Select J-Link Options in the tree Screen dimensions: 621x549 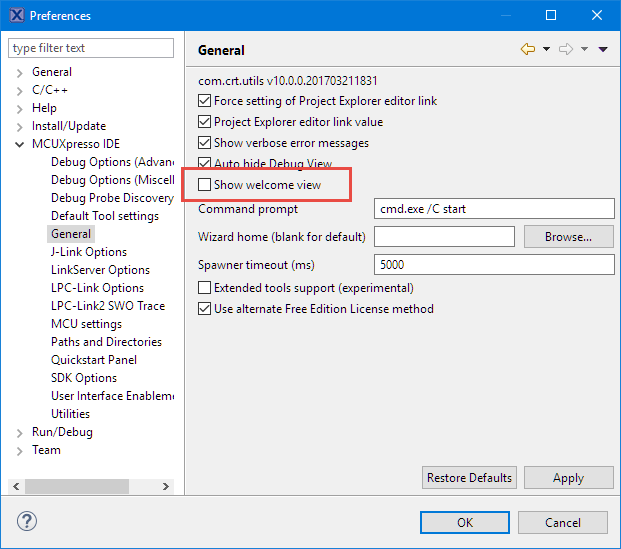pos(88,252)
